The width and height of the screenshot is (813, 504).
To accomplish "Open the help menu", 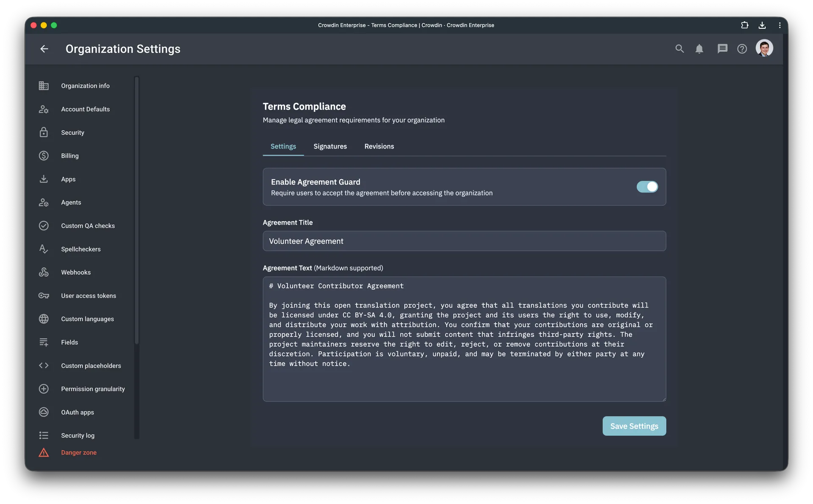I will (742, 49).
